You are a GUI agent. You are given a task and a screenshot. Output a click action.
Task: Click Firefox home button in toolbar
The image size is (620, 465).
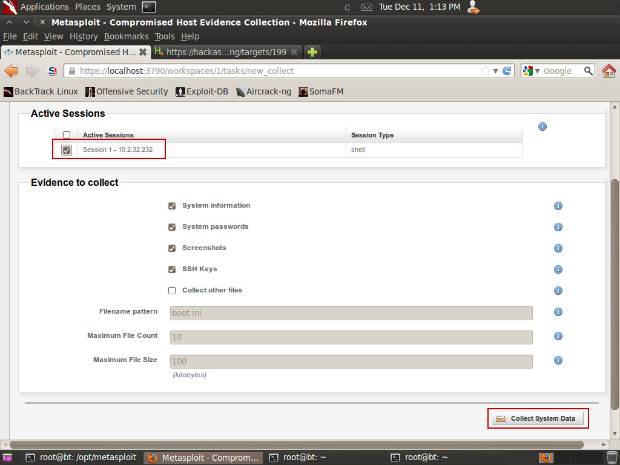click(610, 71)
